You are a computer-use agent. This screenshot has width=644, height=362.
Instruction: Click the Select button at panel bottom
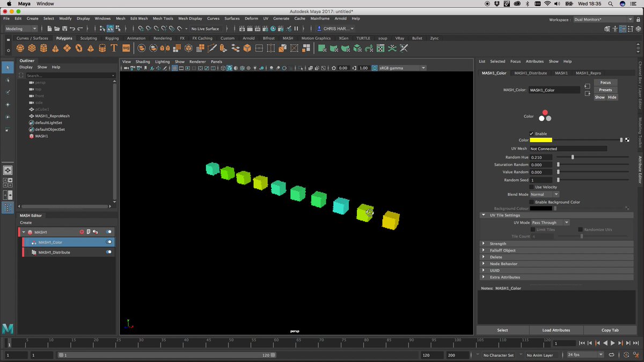point(502,330)
